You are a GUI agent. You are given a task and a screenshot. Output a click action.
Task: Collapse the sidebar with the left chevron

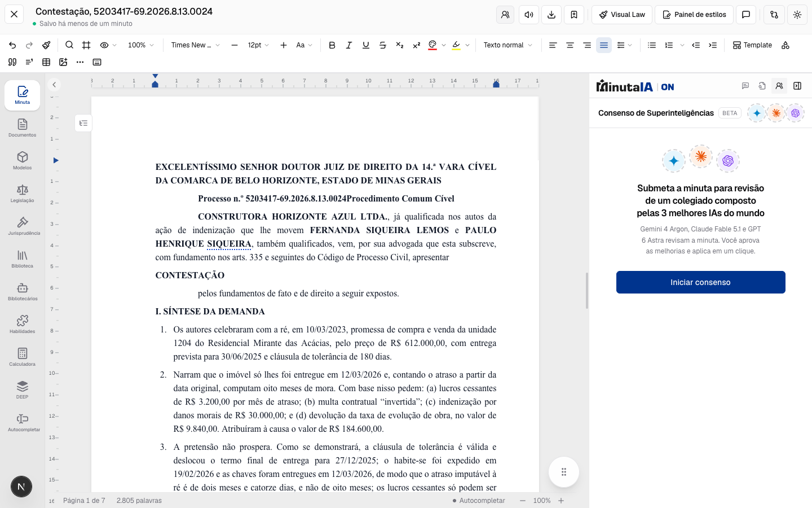54,85
